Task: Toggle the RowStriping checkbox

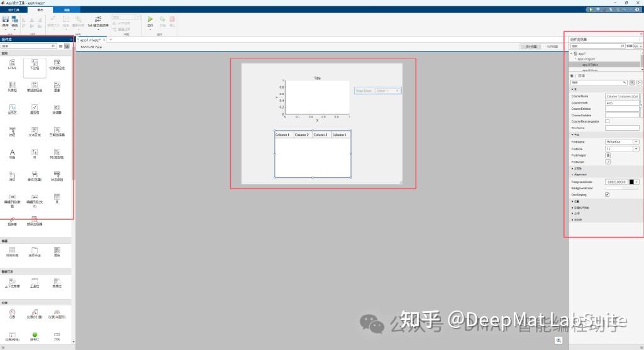Action: [607, 195]
